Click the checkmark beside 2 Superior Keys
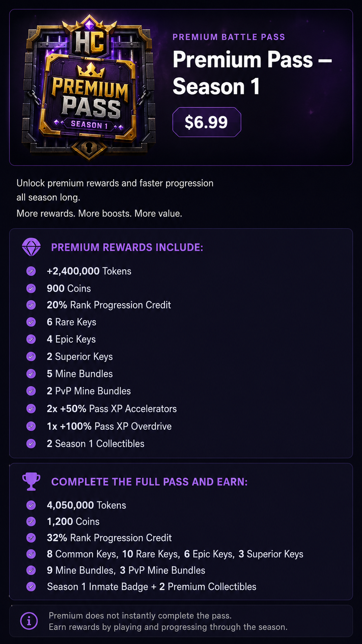 click(x=31, y=357)
